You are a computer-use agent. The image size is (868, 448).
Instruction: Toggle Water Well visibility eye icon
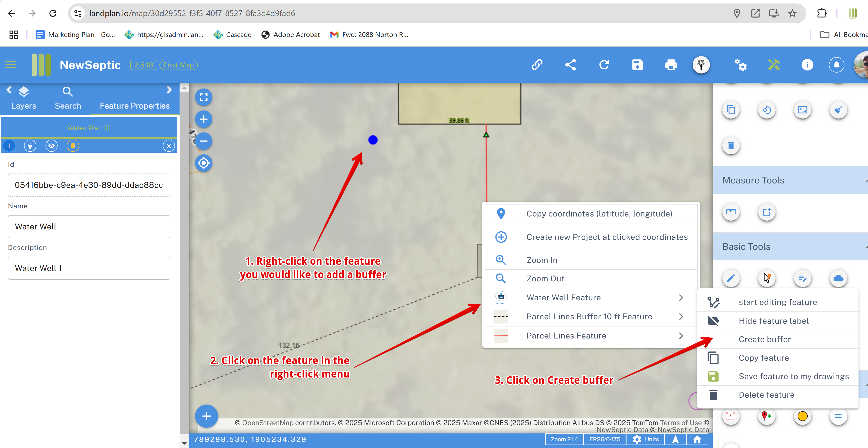(x=52, y=146)
